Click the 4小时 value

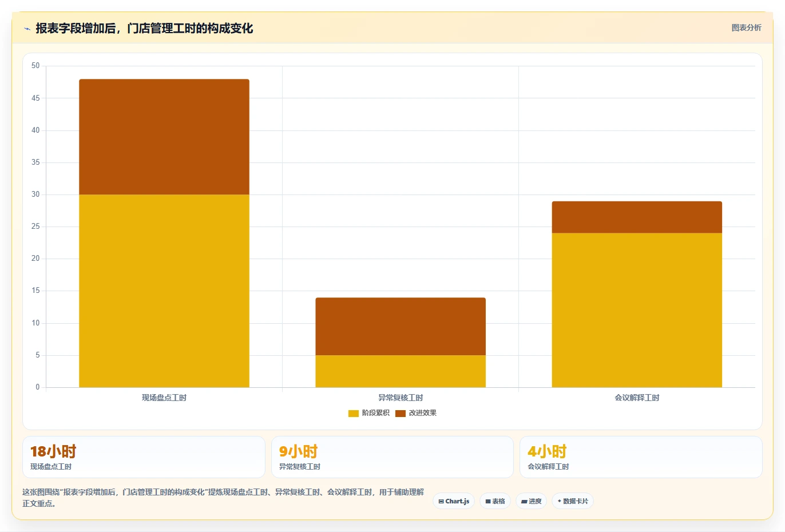(547, 451)
